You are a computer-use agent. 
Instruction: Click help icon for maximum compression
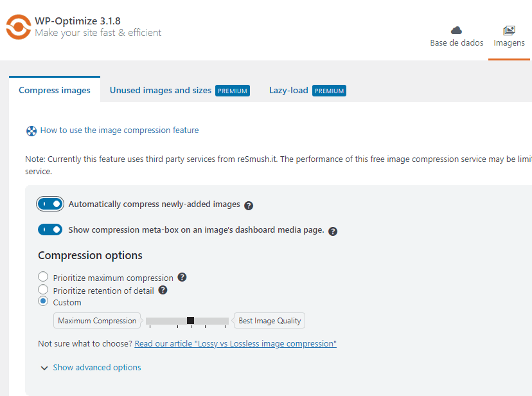tap(182, 277)
